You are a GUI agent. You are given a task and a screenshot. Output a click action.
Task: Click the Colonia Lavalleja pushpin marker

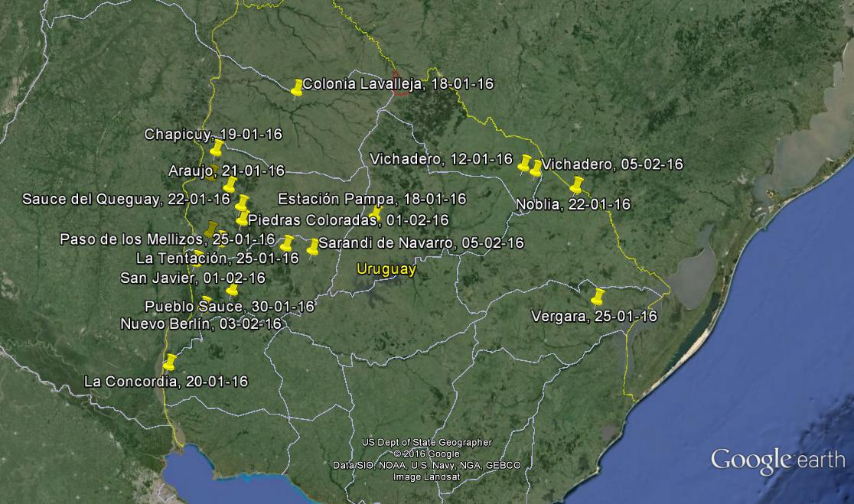pos(297,87)
